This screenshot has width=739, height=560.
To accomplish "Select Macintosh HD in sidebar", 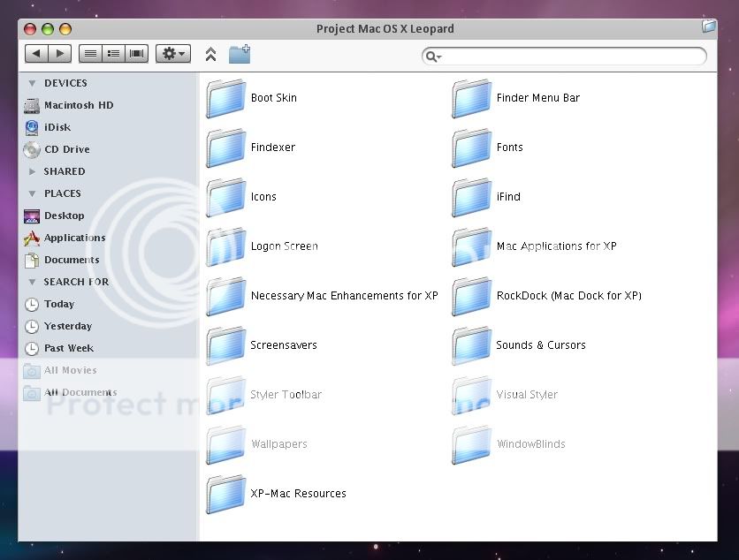I will point(78,105).
